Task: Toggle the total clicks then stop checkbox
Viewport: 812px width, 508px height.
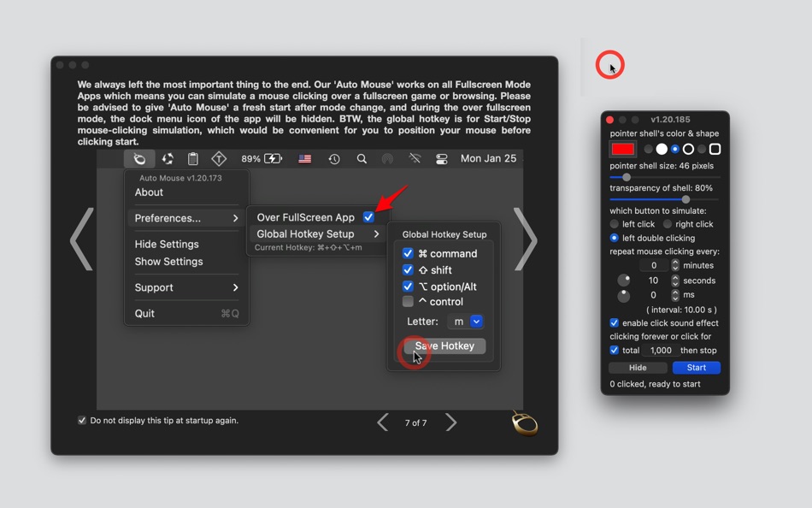Action: (615, 351)
